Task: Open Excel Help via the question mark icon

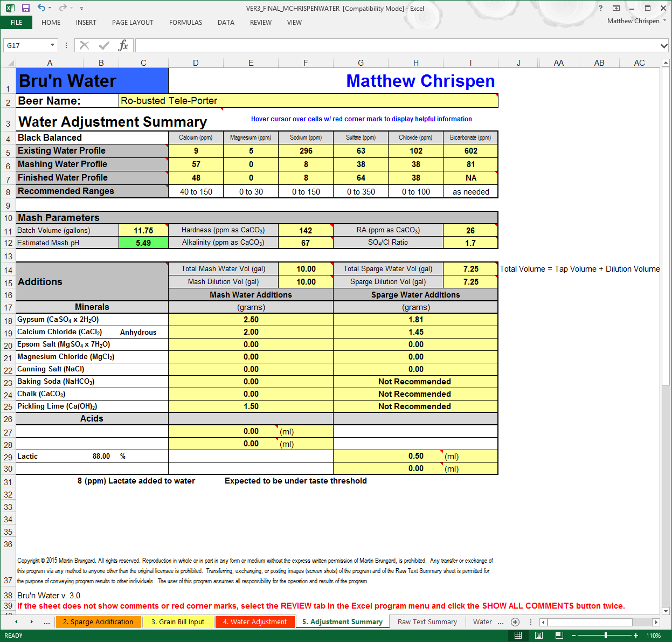Action: point(600,8)
